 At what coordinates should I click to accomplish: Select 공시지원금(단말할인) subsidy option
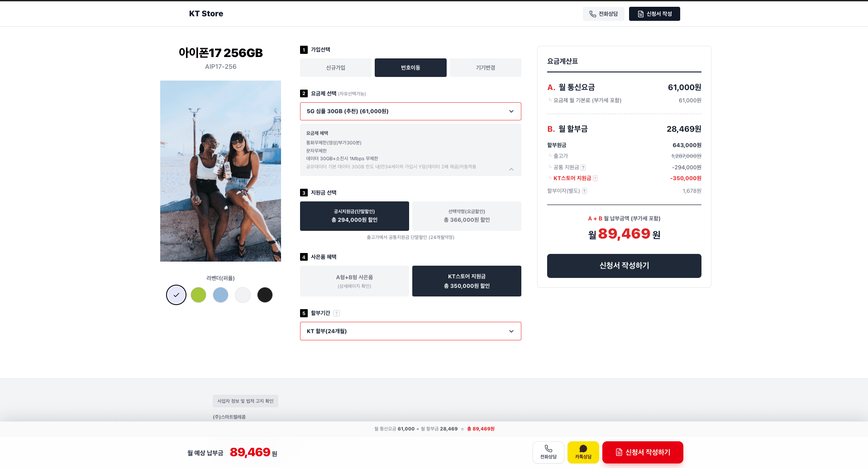pos(354,216)
